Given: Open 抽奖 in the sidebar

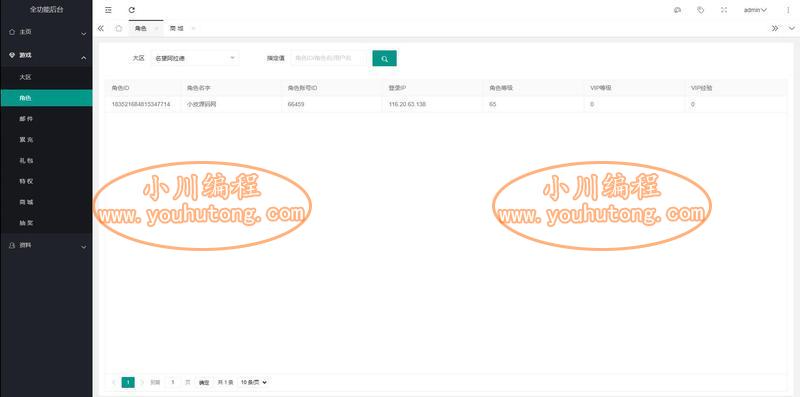Looking at the screenshot, I should tap(46, 223).
